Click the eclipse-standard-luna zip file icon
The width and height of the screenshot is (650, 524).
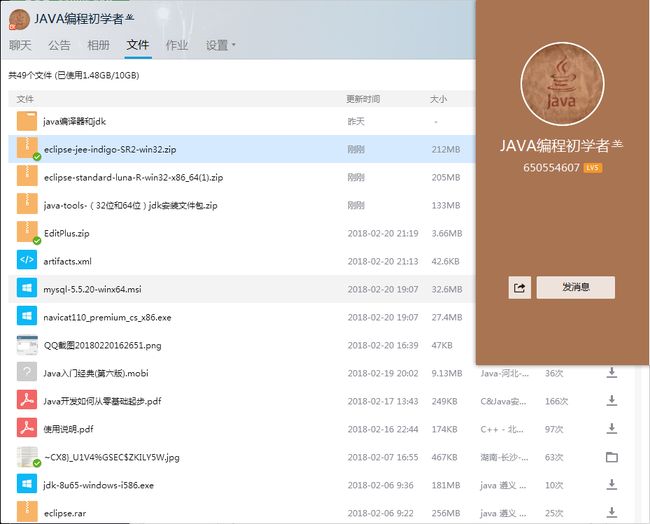[27, 176]
